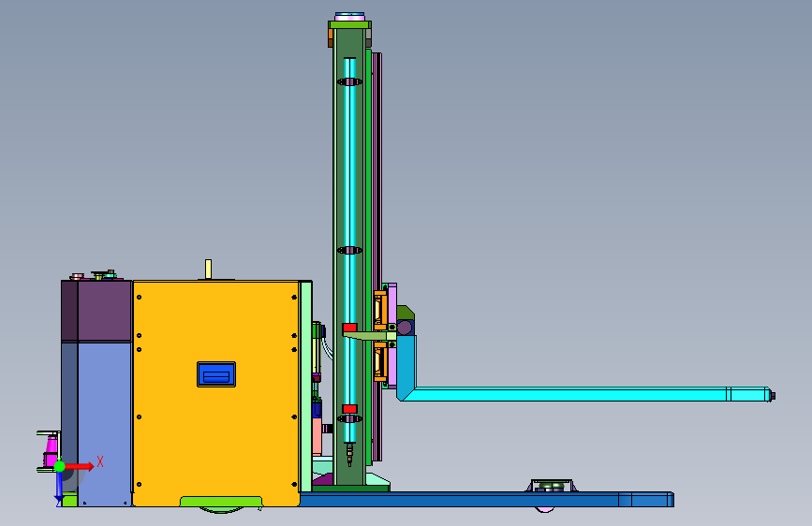Pick the light green arm bracket crossing the mast
The height and width of the screenshot is (526, 812).
click(369, 336)
